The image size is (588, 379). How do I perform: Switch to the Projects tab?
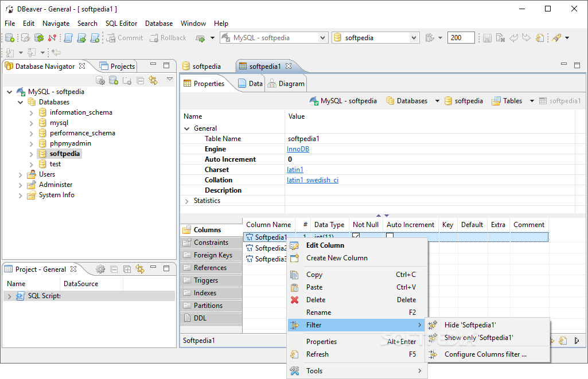[x=118, y=67]
